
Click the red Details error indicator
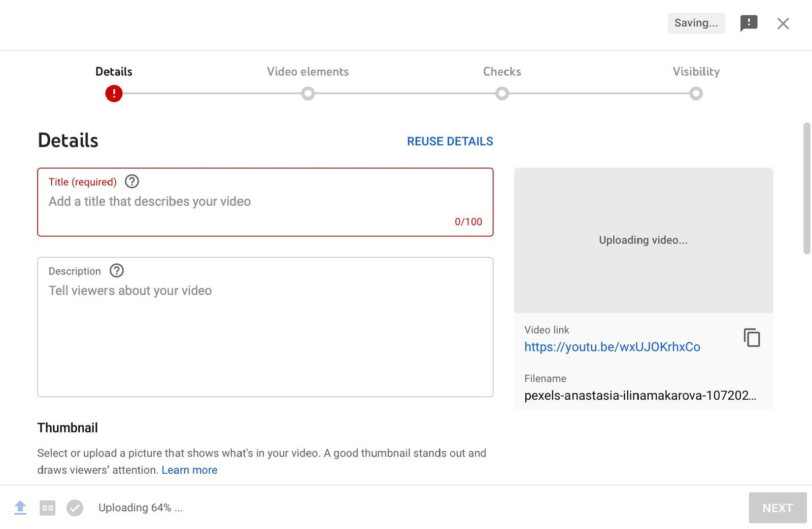click(x=114, y=94)
